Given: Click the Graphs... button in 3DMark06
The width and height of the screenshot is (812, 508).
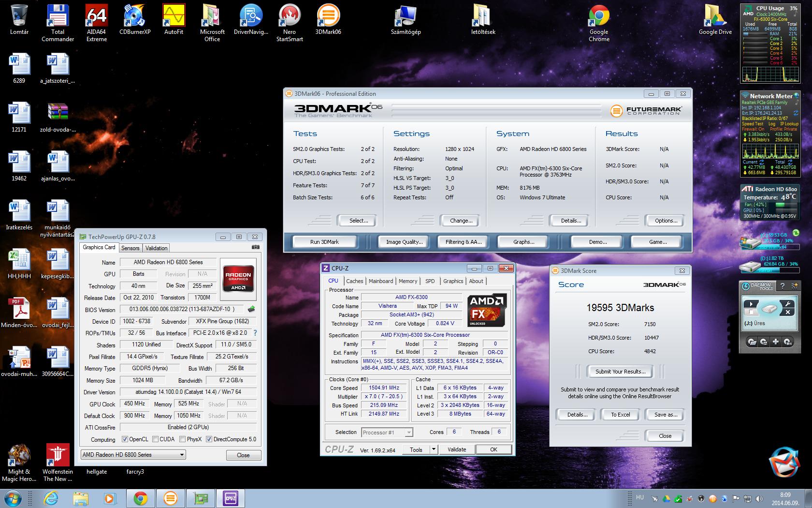Looking at the screenshot, I should pos(523,242).
